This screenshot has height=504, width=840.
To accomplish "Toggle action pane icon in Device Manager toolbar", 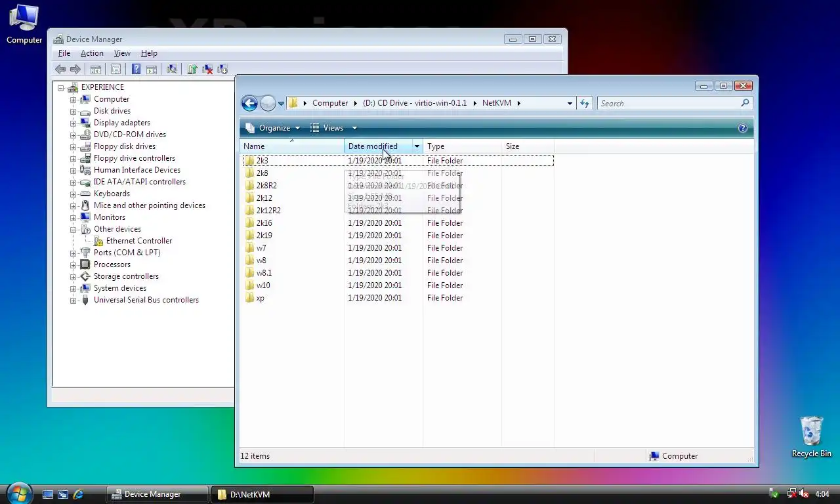I will click(152, 69).
